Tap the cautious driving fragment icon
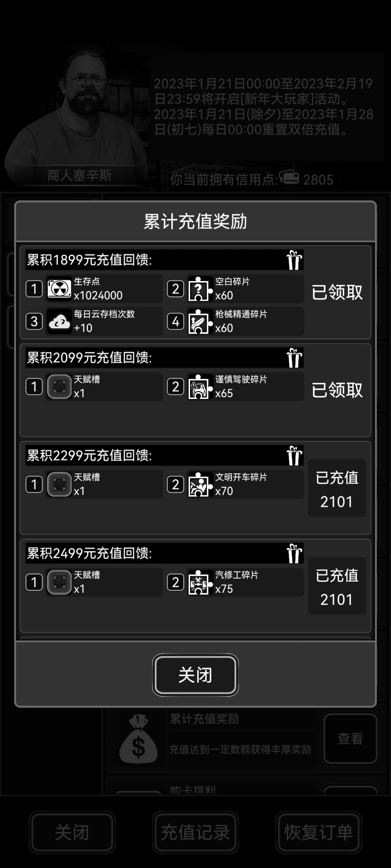Image resolution: width=391 pixels, height=868 pixels. tap(200, 387)
